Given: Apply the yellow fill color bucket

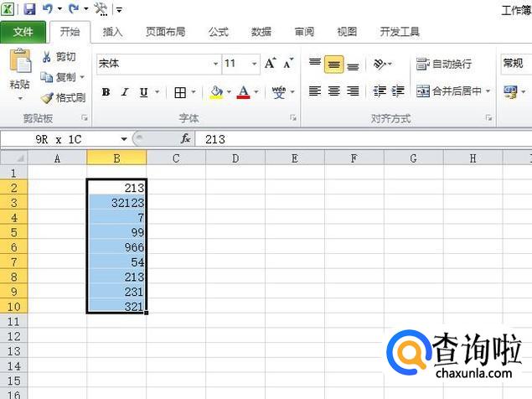Looking at the screenshot, I should (216, 92).
